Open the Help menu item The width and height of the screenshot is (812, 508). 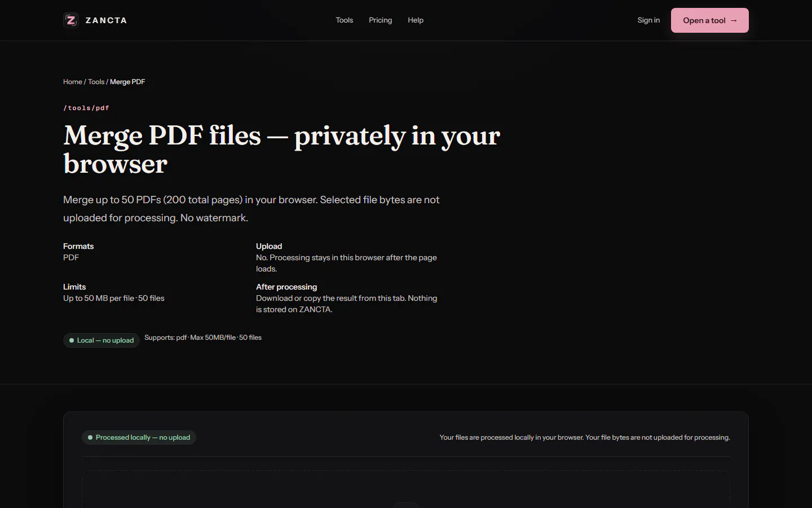tap(416, 20)
